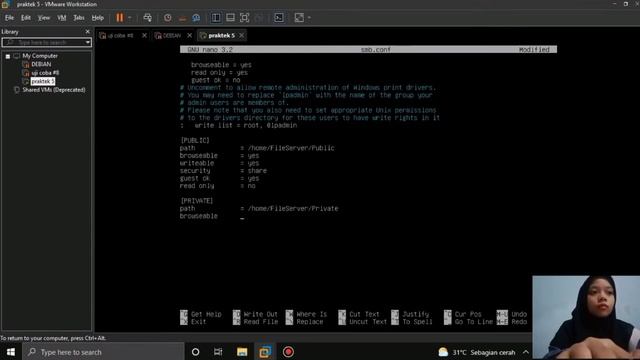Click the Windows taskbar search box
This screenshot has height=360, width=640.
(103, 352)
